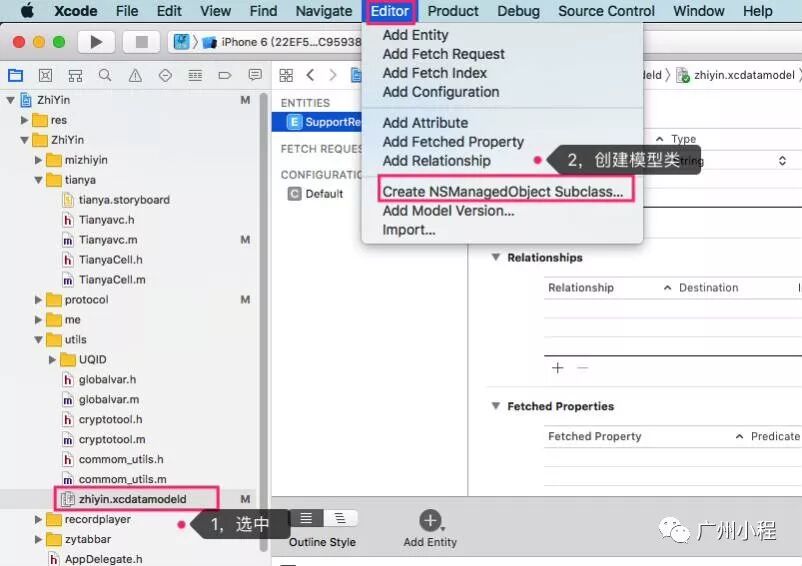Open the Source Control menu
Image resolution: width=802 pixels, height=566 pixels.
(606, 11)
